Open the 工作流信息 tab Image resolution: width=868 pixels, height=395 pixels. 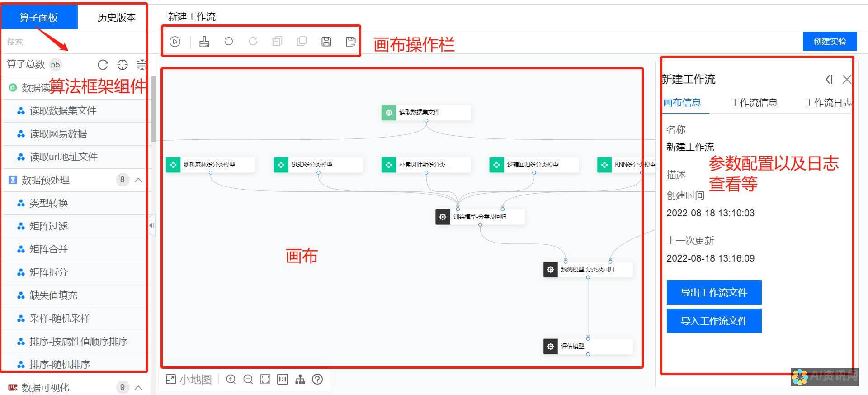tap(754, 103)
